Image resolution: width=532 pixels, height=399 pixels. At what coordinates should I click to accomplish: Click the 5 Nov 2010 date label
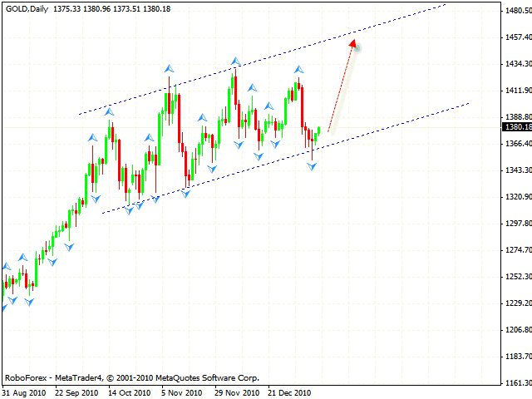pyautogui.click(x=182, y=393)
